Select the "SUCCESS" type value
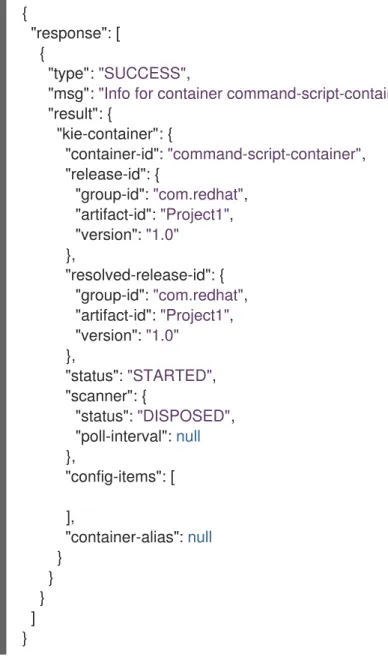 click(141, 74)
